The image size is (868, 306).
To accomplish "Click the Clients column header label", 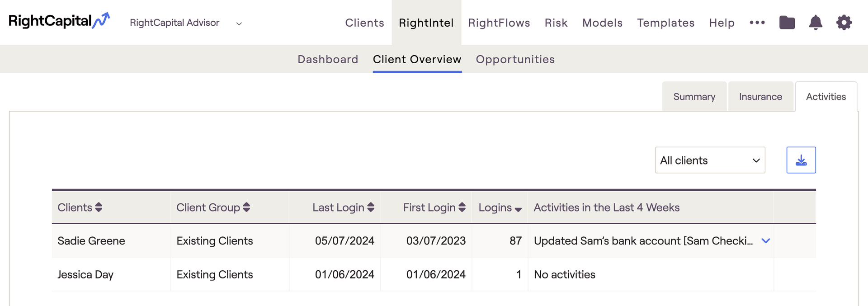I will click(75, 207).
